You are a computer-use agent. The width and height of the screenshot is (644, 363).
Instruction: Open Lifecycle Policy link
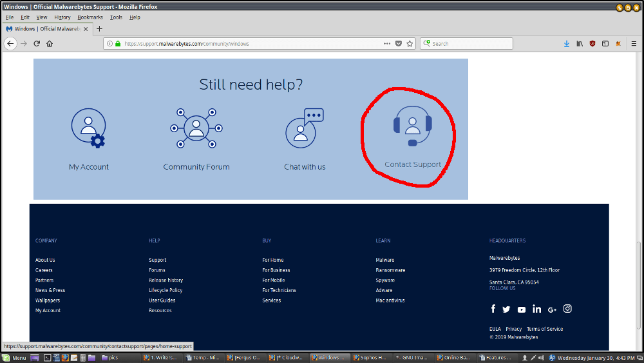coord(166,290)
